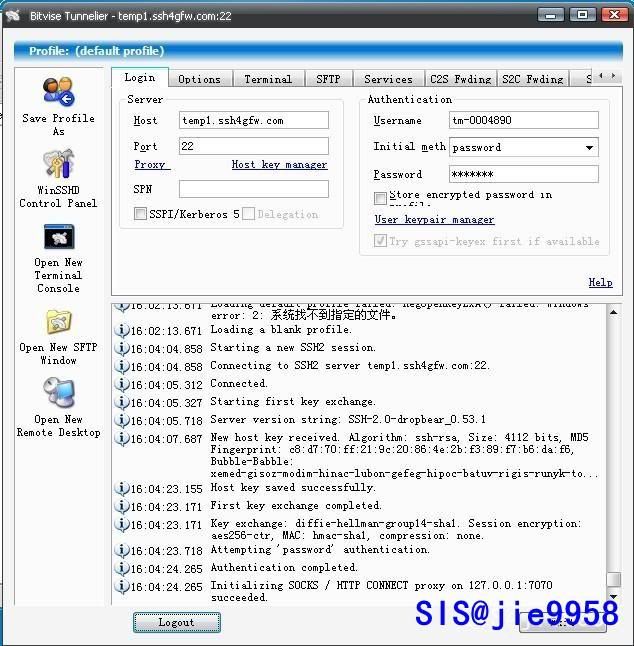Click info icon beside 'First key exchange completed'
This screenshot has height=646, width=634.
pos(122,506)
